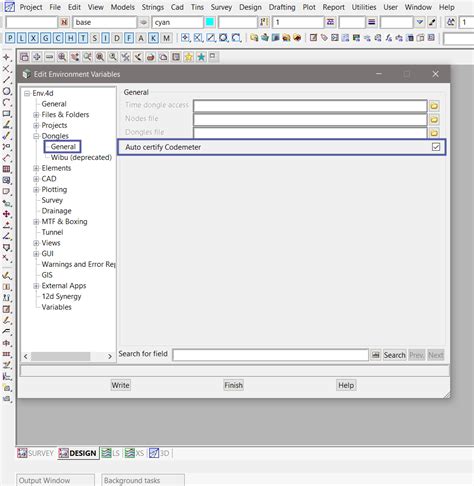Screen dimensions: 474x486
Task: Click the cyan colour name field
Action: tap(178, 22)
